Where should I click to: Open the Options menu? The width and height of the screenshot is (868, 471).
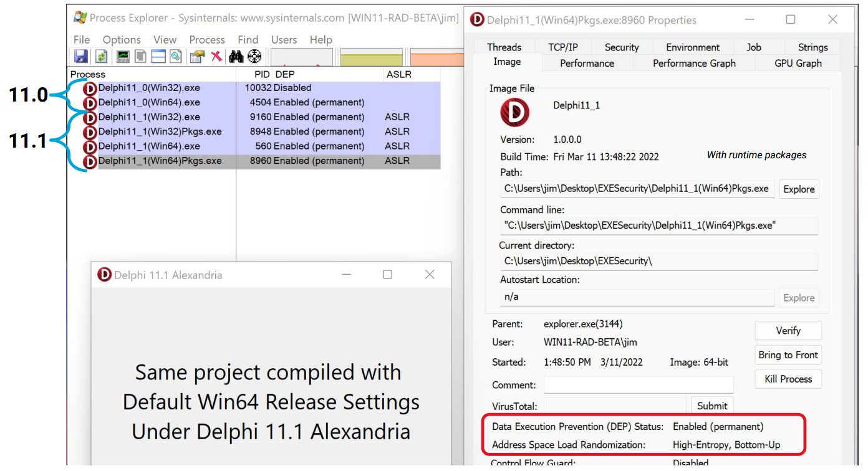coord(122,40)
